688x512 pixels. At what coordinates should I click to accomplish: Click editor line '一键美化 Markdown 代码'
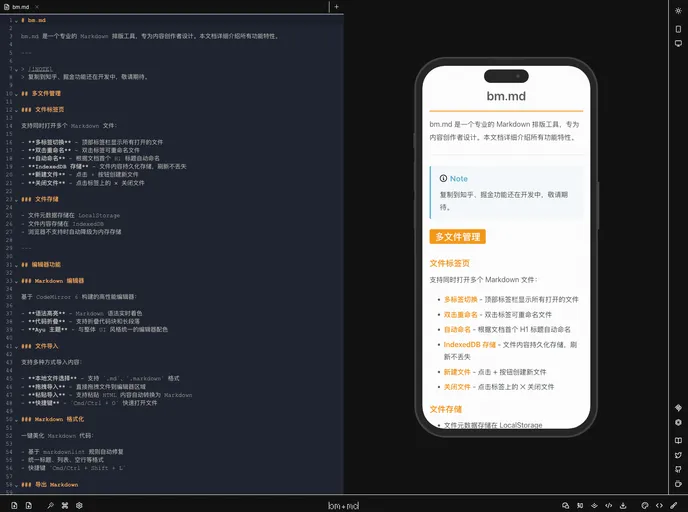pos(57,436)
